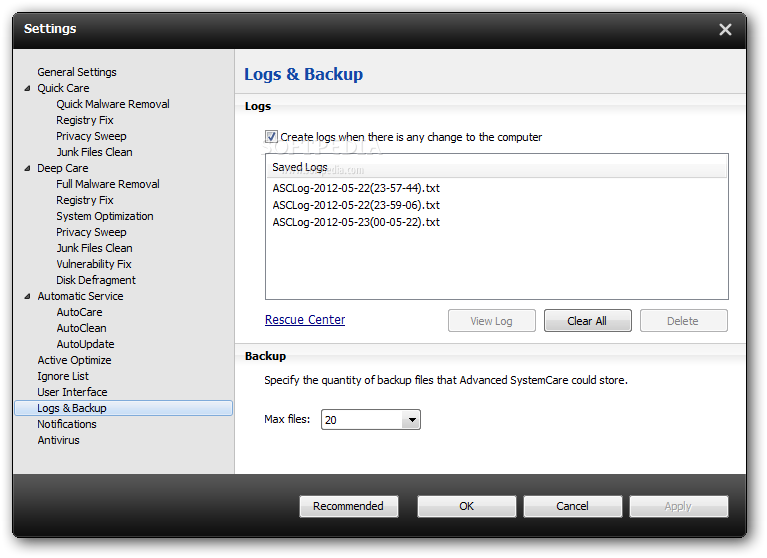Open Disk Defragment settings
Viewport: 767px width, 558px height.
tap(96, 280)
